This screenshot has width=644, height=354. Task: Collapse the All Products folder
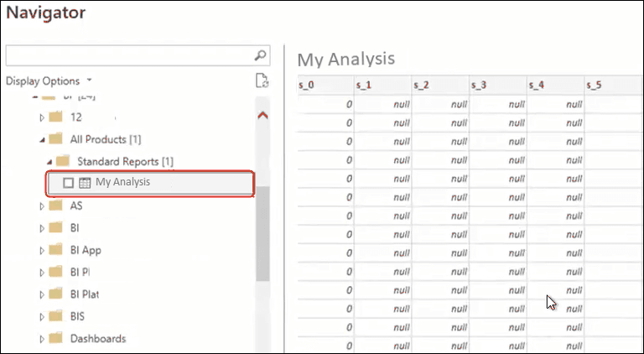[42, 140]
